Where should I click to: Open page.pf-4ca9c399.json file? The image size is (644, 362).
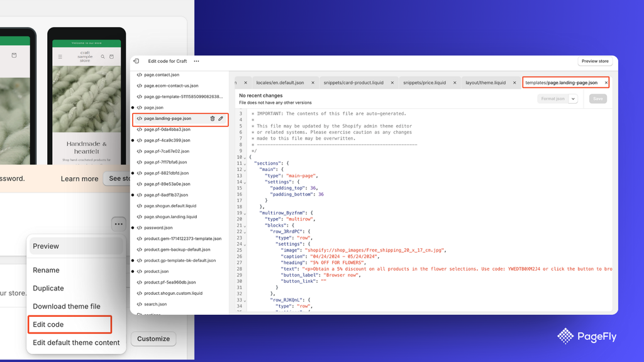point(167,140)
